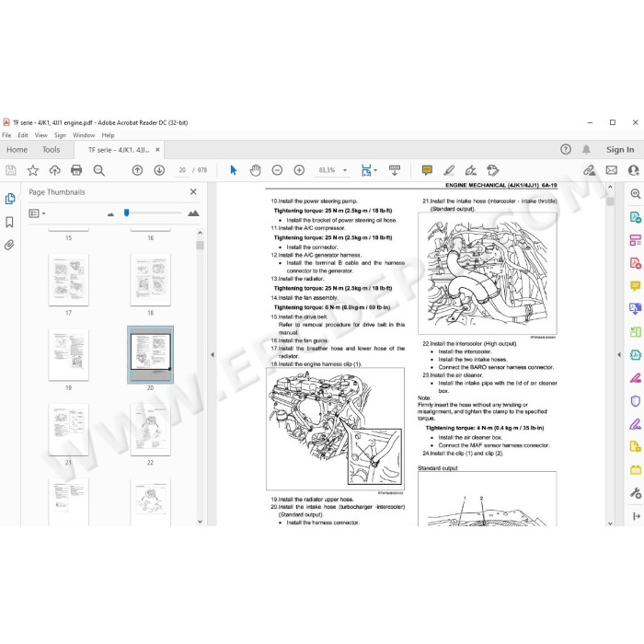Image resolution: width=644 pixels, height=644 pixels.
Task: Click the thumbnails panel scrollbar down arrow
Action: coord(200,522)
